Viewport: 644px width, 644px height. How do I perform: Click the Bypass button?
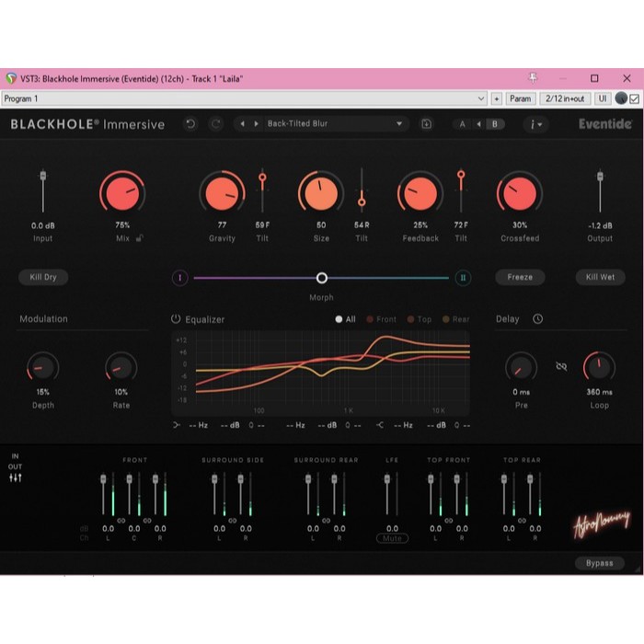[x=599, y=563]
